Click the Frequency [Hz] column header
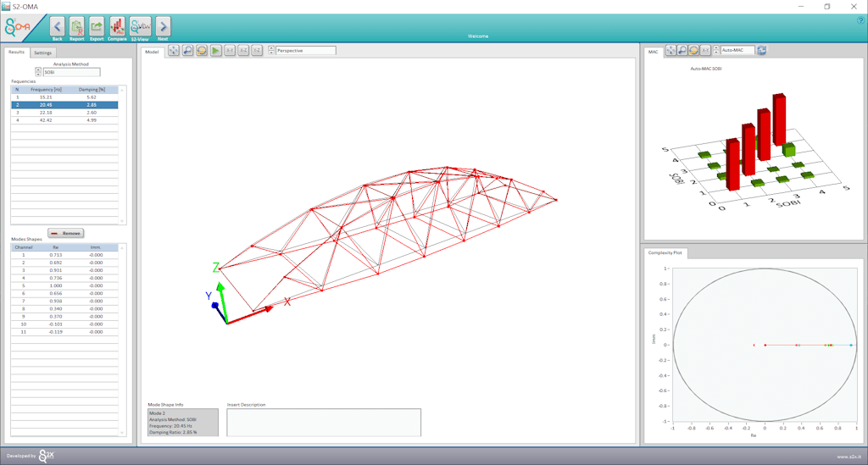Viewport: 868px width, 465px height. pyautogui.click(x=46, y=90)
